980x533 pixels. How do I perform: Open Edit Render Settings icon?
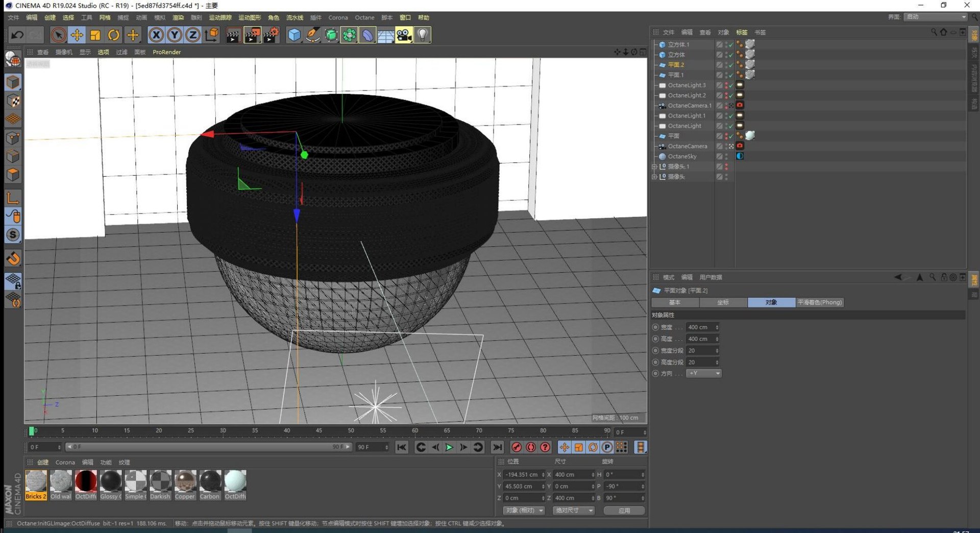pyautogui.click(x=271, y=35)
